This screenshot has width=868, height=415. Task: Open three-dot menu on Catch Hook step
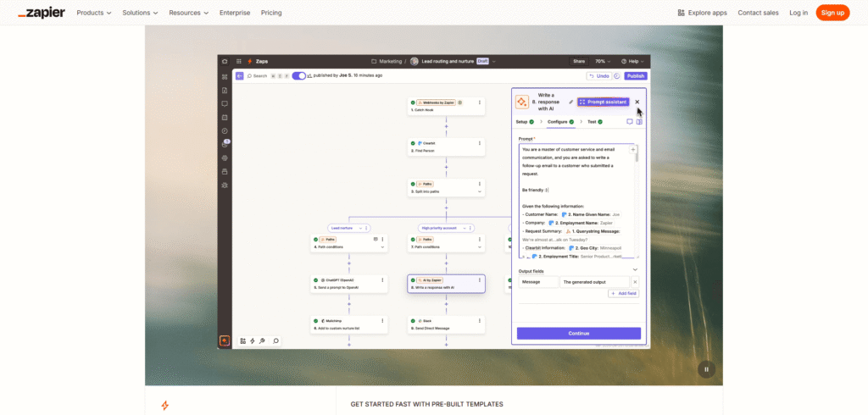(480, 102)
